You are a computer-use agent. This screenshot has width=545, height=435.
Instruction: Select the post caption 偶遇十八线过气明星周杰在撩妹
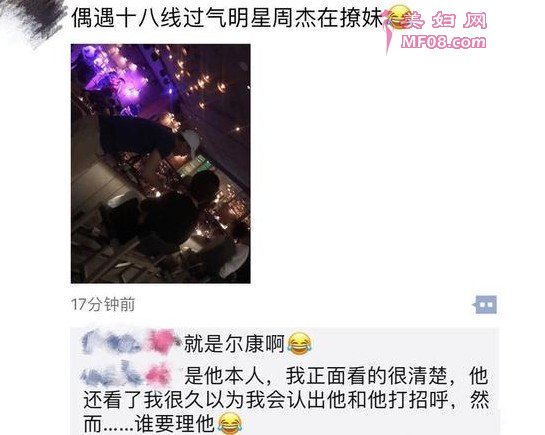click(228, 18)
